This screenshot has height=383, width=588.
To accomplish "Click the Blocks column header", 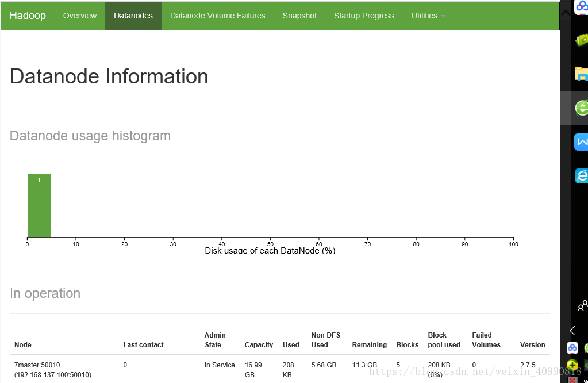I will pyautogui.click(x=408, y=344).
